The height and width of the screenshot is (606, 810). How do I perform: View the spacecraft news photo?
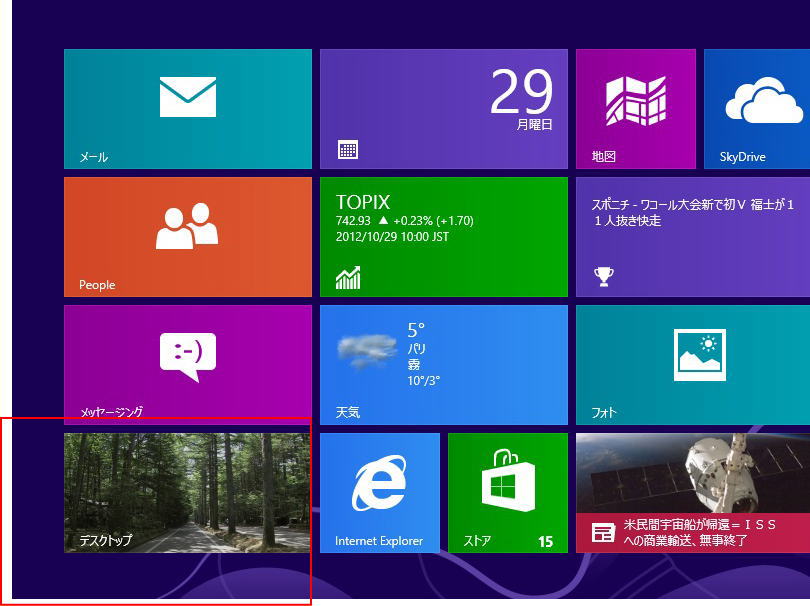coord(693,473)
